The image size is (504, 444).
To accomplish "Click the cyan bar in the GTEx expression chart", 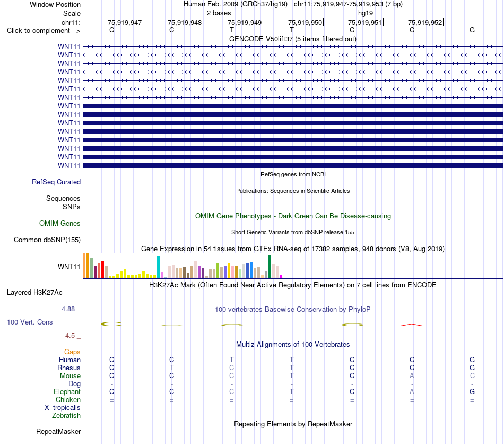I will (x=159, y=267).
